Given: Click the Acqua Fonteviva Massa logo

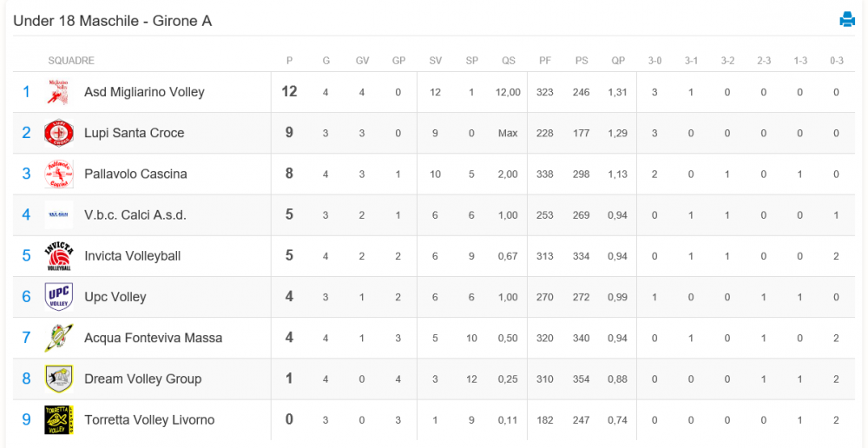Looking at the screenshot, I should click(58, 338).
